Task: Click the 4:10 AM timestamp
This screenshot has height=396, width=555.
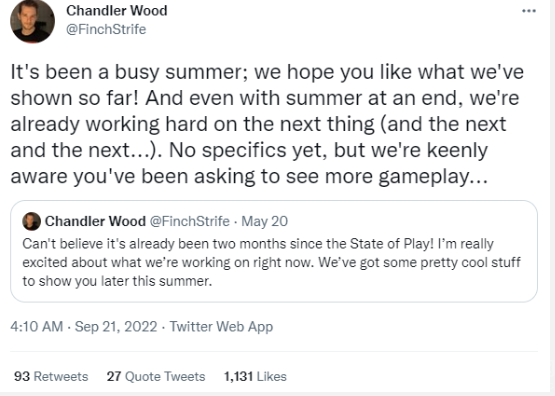Action: click(37, 326)
